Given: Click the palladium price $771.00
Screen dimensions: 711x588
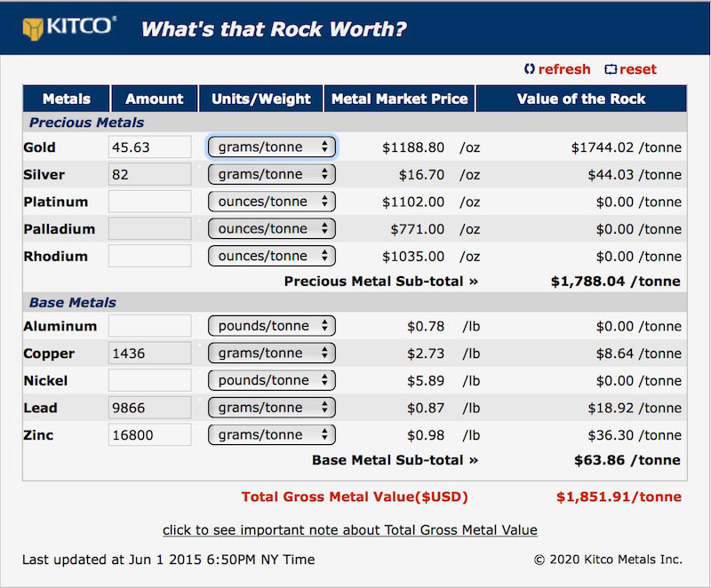Looking at the screenshot, I should click(417, 229).
